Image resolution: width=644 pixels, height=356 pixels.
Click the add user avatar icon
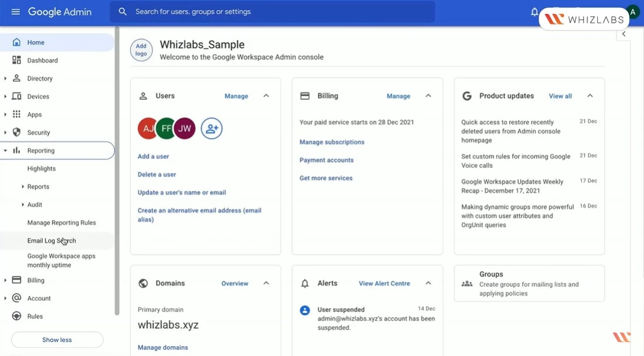[x=211, y=128]
